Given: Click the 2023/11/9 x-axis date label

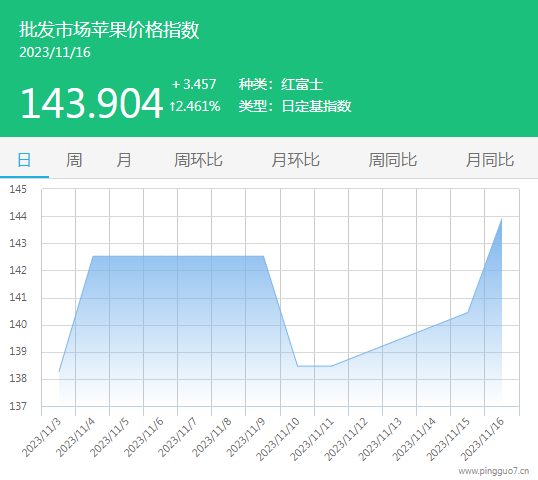Looking at the screenshot, I should pos(246,437).
